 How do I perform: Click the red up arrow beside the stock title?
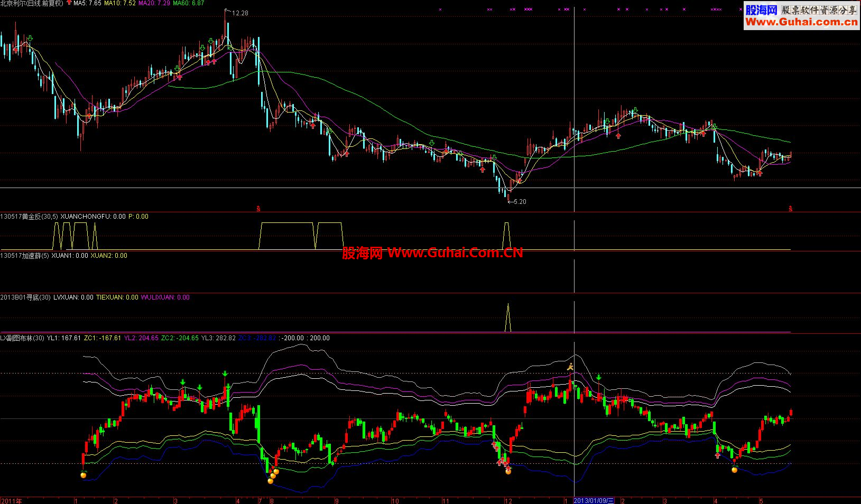tap(69, 3)
